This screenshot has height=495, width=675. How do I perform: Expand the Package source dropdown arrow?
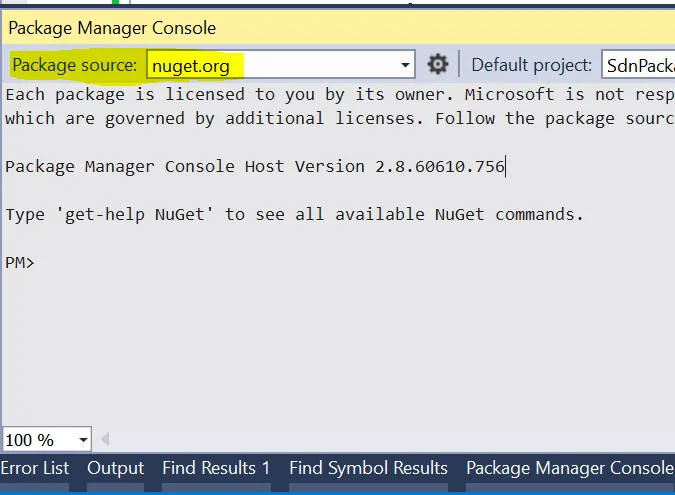click(405, 66)
